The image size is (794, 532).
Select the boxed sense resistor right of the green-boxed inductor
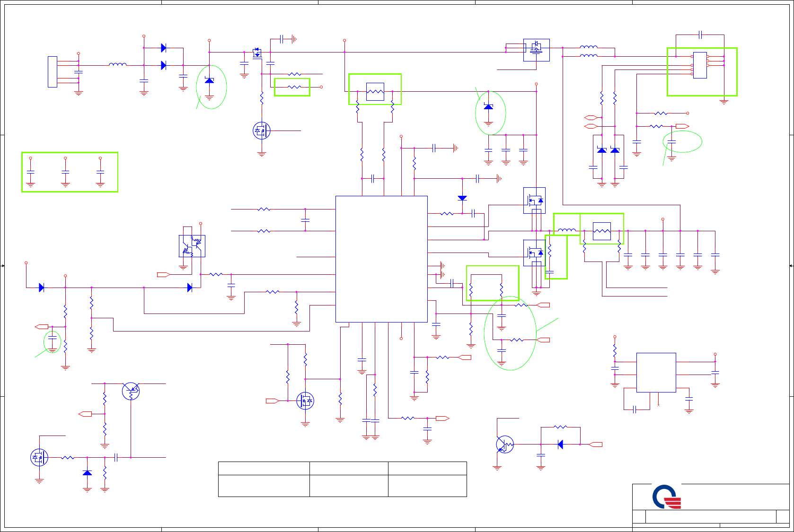coord(602,231)
